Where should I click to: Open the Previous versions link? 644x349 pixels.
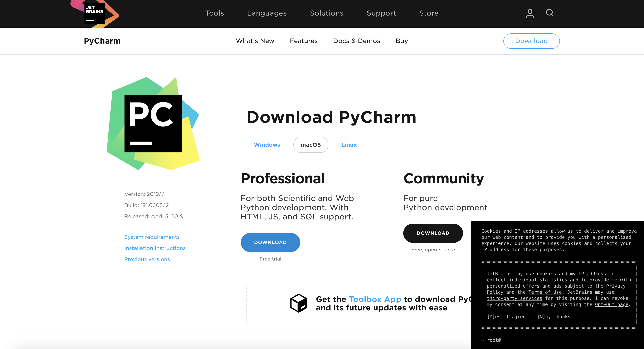[147, 259]
